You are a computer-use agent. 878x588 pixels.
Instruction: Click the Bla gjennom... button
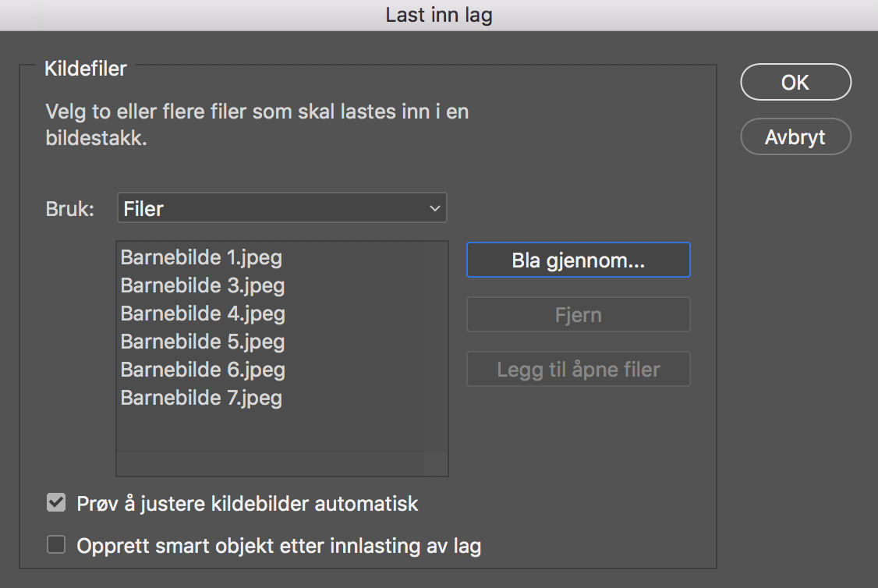click(x=578, y=260)
